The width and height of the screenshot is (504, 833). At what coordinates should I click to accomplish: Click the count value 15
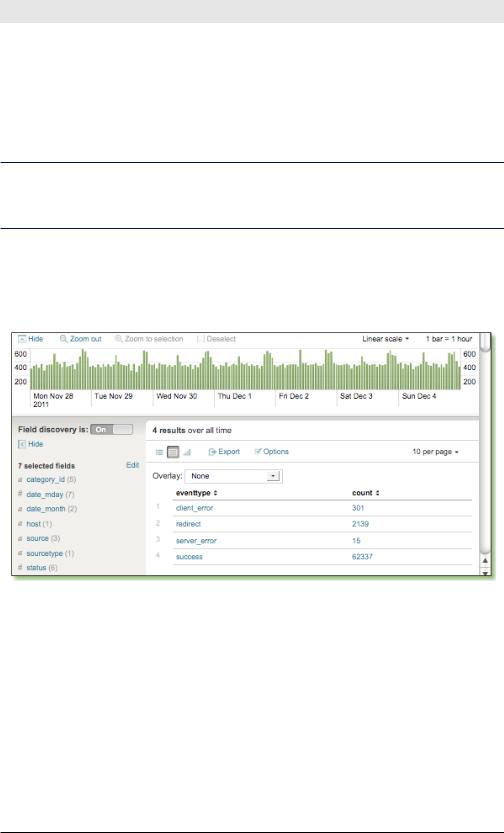point(356,541)
